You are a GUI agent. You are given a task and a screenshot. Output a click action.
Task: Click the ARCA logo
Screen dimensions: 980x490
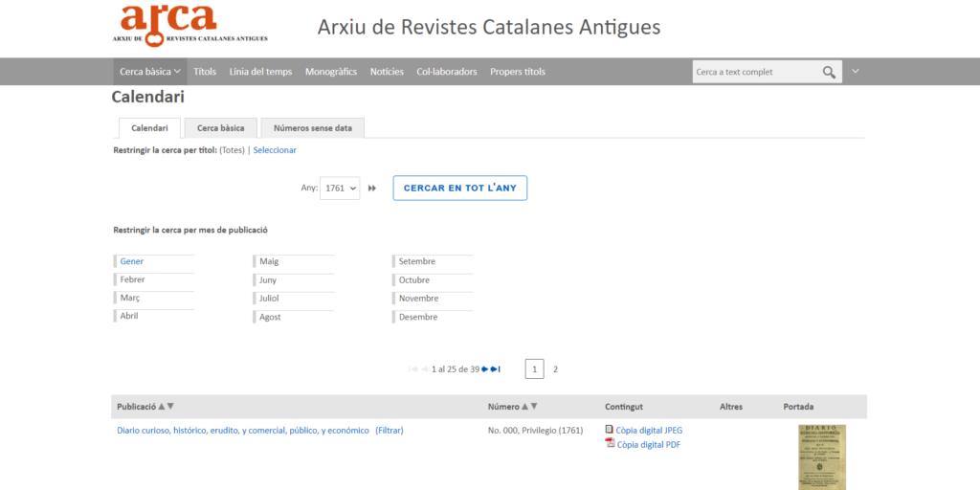tap(190, 25)
